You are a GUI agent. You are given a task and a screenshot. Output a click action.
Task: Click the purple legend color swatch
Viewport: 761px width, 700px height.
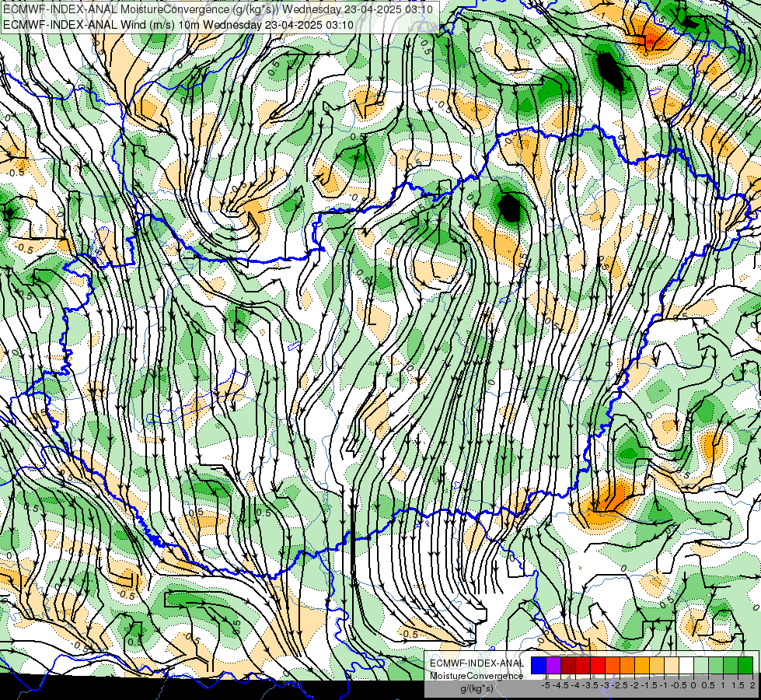tap(553, 666)
